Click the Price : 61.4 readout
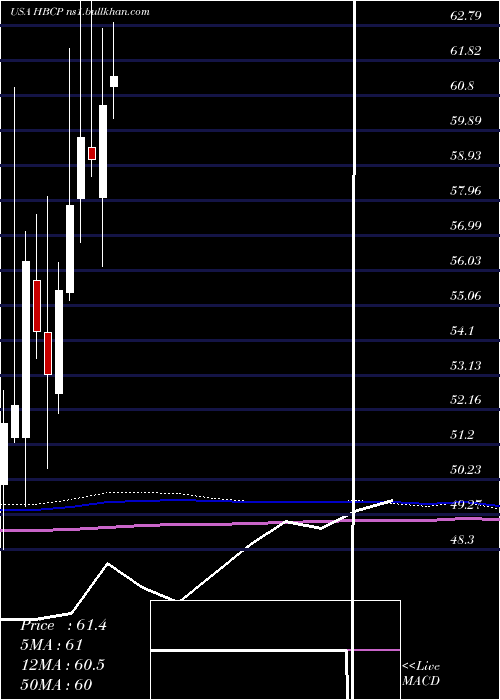 point(63,625)
